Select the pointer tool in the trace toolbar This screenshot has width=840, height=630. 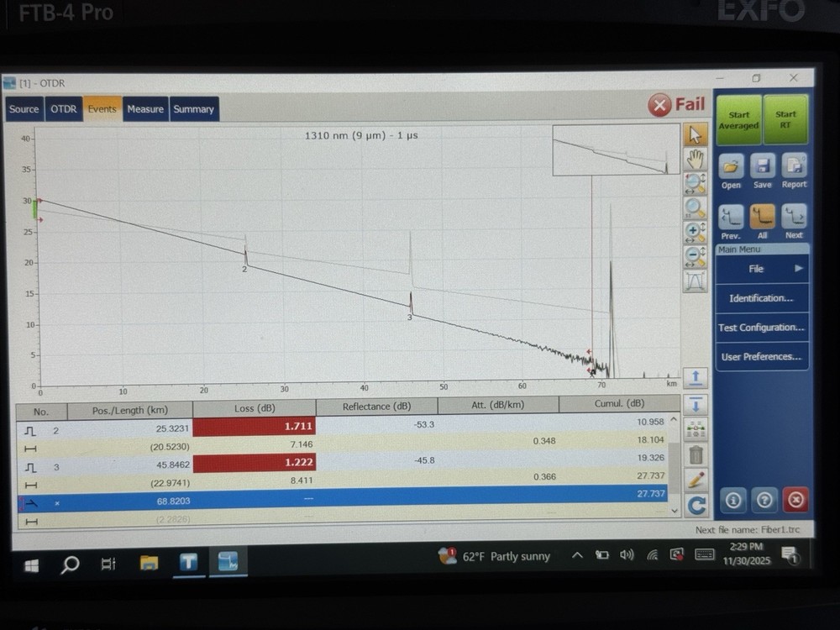click(696, 134)
